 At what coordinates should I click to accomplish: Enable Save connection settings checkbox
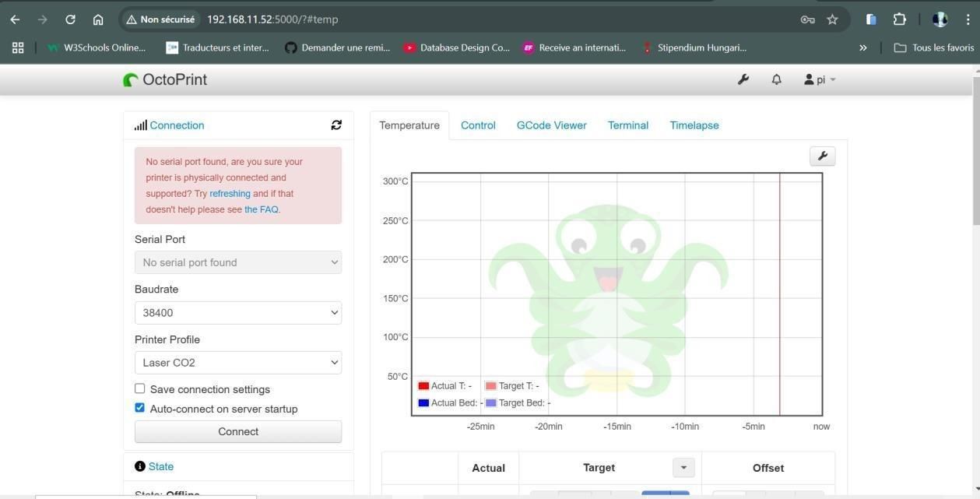point(140,388)
